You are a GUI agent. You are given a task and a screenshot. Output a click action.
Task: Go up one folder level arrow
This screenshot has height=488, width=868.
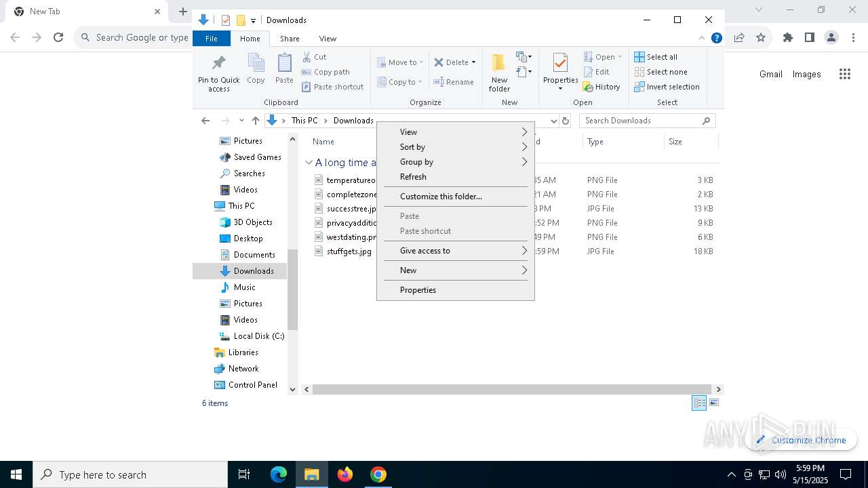(255, 121)
